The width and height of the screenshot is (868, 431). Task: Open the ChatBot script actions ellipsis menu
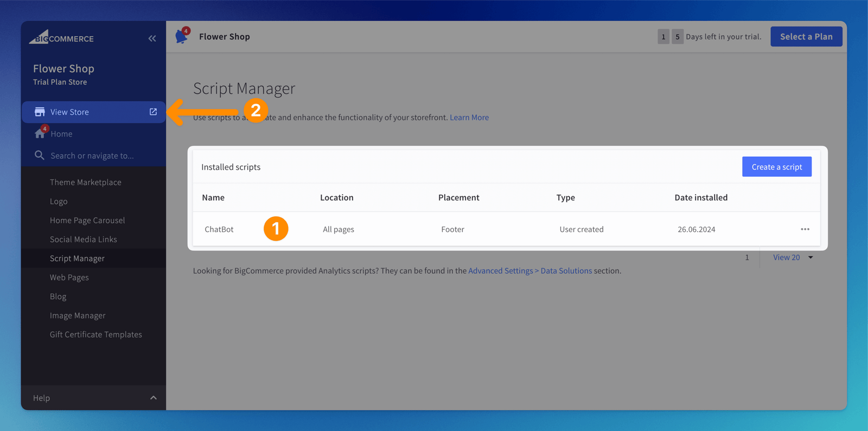coord(805,229)
